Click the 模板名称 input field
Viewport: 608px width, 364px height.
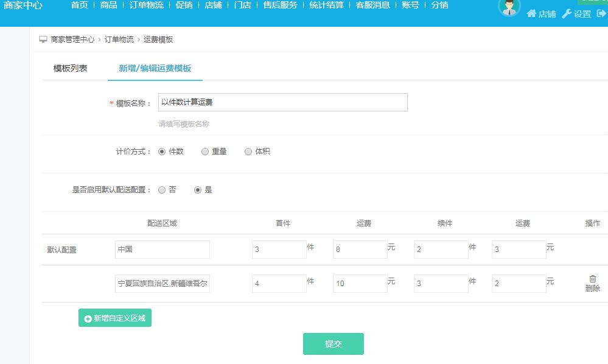(x=282, y=102)
